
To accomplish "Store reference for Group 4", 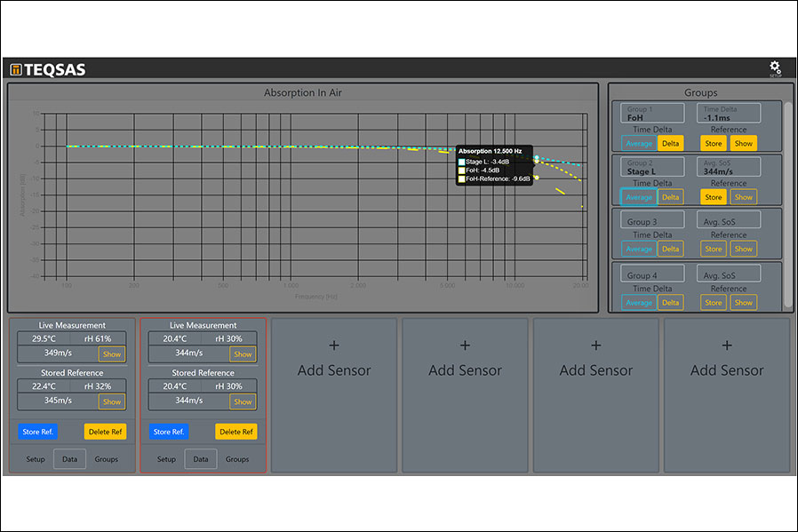I will (713, 303).
